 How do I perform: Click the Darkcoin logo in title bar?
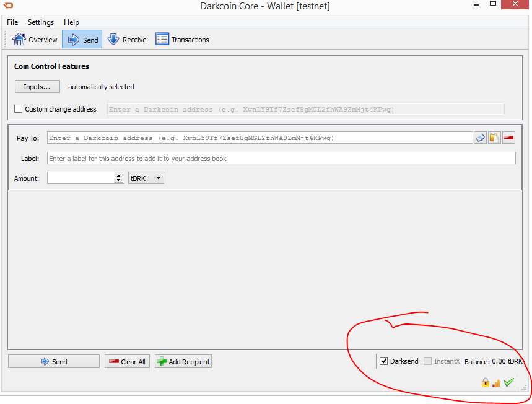pyautogui.click(x=8, y=6)
